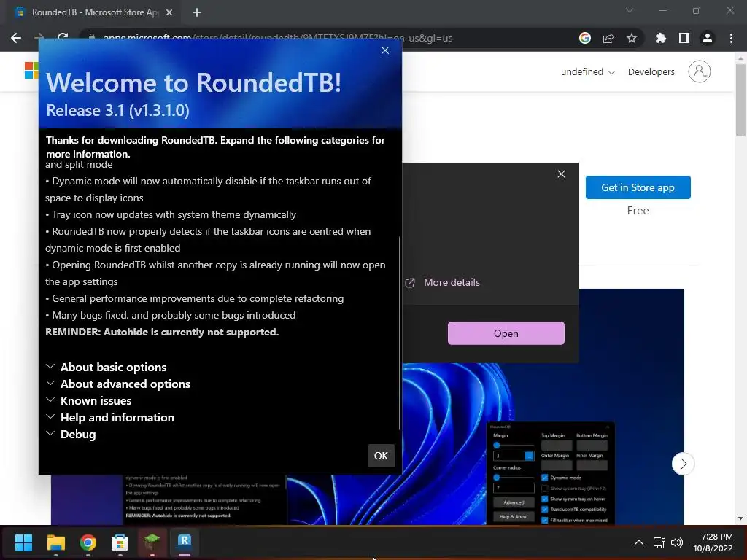Share this page icon in address bar
The height and width of the screenshot is (560, 747).
click(x=608, y=38)
